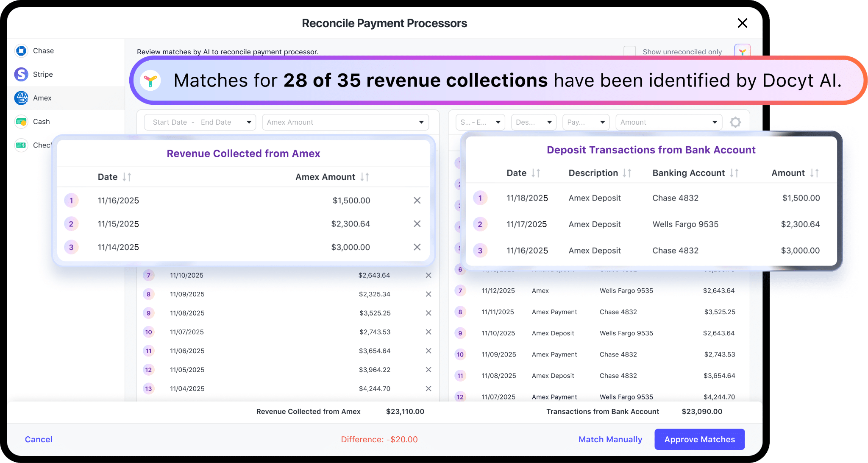Sort deposit table by Banking Account
The width and height of the screenshot is (868, 463).
click(x=734, y=173)
